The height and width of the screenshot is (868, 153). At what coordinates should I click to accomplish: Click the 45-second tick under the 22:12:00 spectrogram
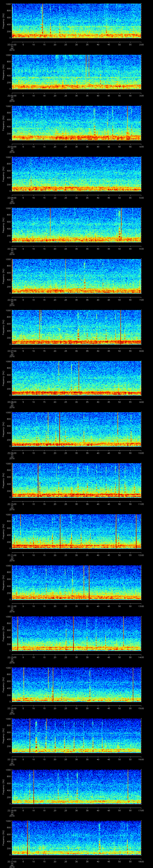point(109,606)
